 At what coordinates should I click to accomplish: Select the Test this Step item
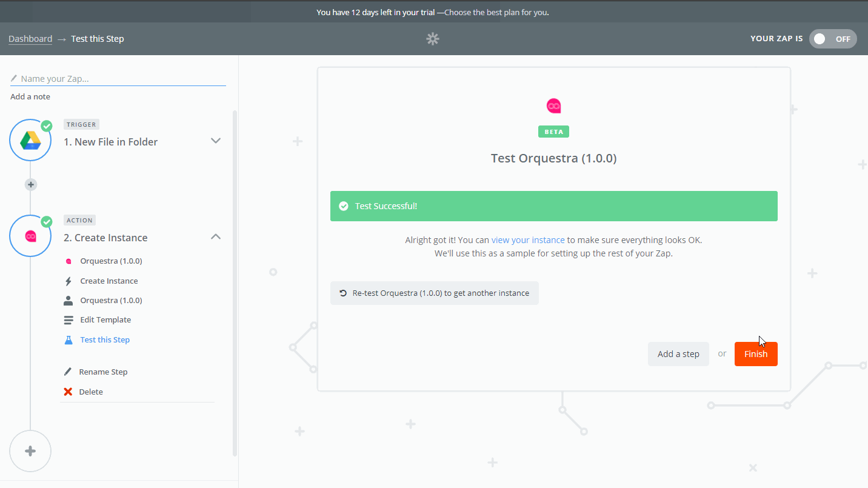coord(105,340)
